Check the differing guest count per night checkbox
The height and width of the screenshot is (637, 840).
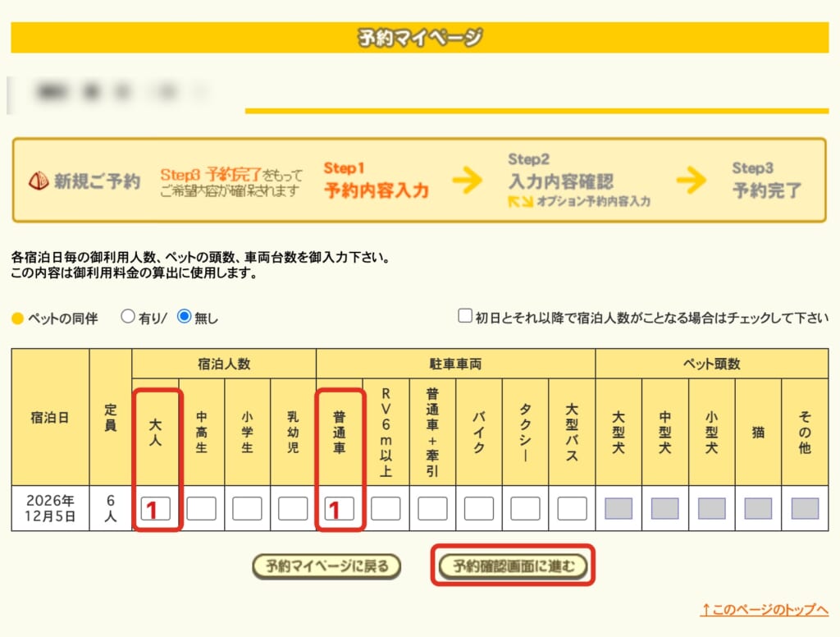(465, 315)
